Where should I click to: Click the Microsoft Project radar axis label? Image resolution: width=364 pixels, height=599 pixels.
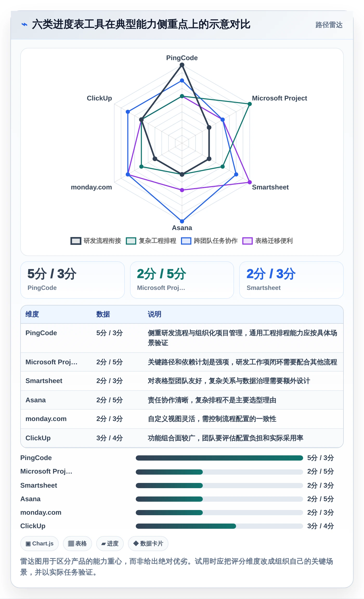(279, 98)
